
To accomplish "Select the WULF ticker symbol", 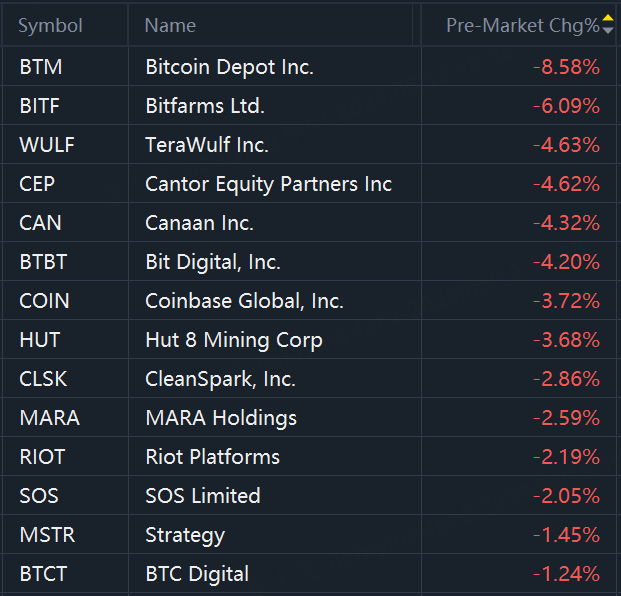I will (x=46, y=145).
